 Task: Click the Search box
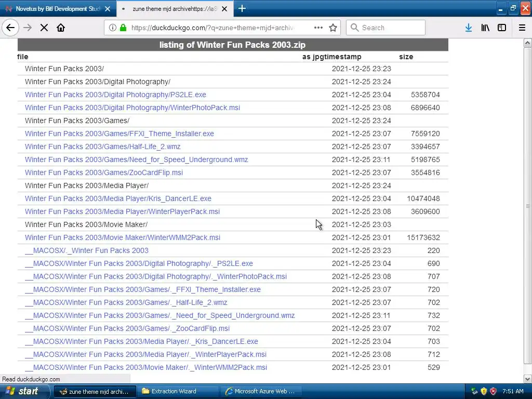click(x=385, y=28)
